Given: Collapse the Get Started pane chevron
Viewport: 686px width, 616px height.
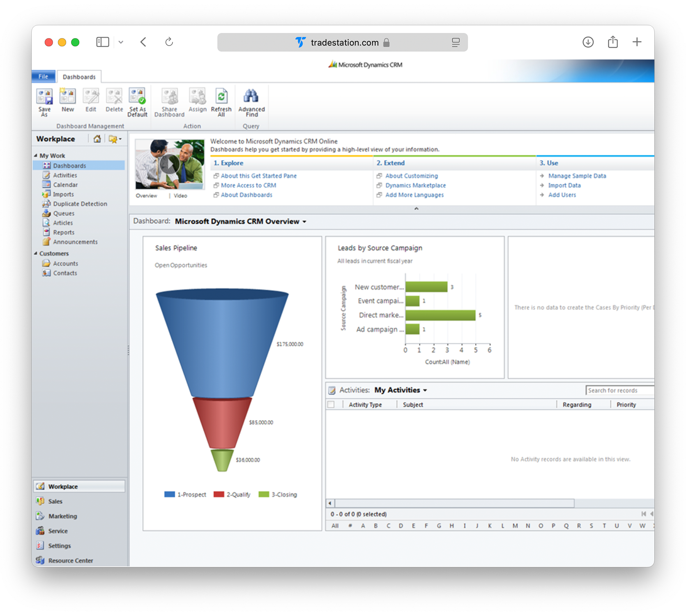Looking at the screenshot, I should 416,209.
